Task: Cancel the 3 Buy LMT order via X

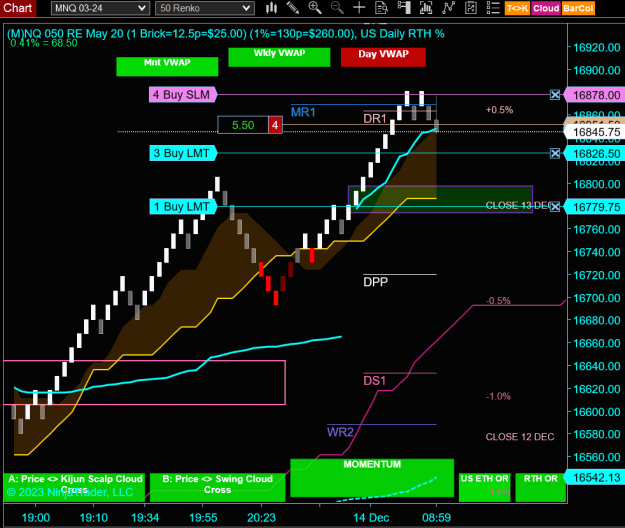Action: coord(555,153)
